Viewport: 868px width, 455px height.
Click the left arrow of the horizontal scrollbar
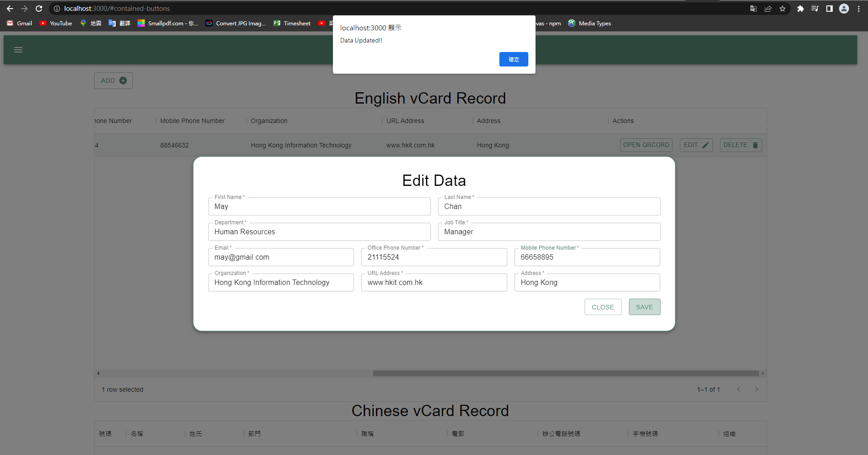pyautogui.click(x=98, y=374)
